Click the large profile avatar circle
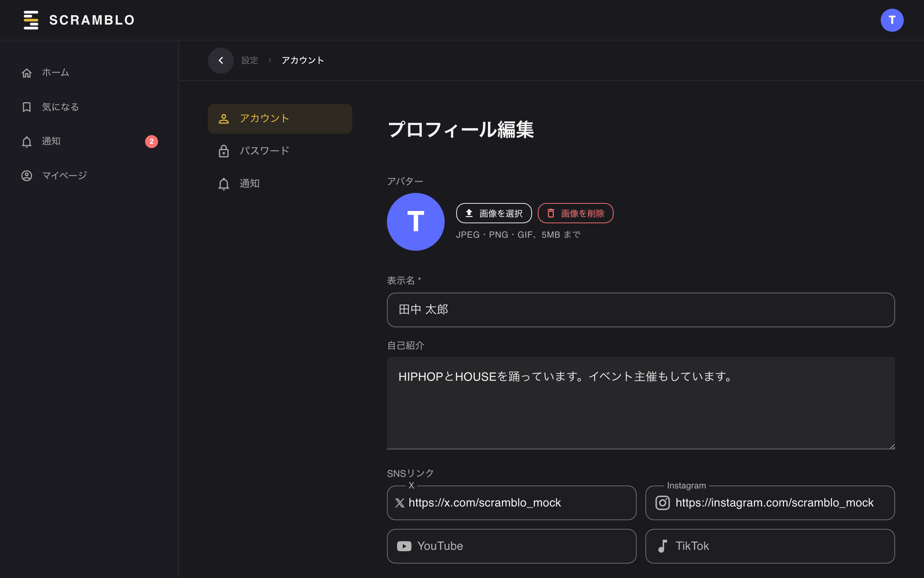Viewport: 924px width, 578px height. click(416, 222)
